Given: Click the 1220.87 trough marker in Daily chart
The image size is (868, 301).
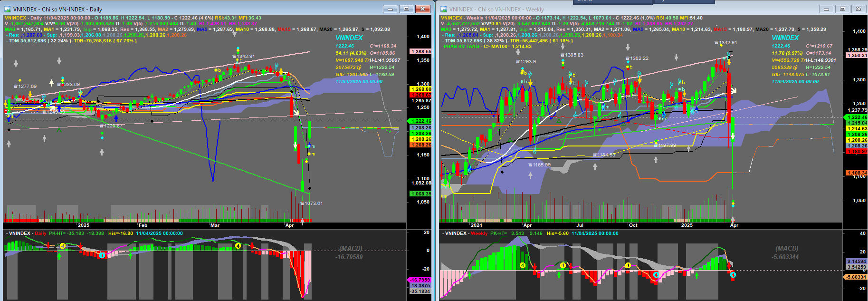Looking at the screenshot, I should pos(111,126).
